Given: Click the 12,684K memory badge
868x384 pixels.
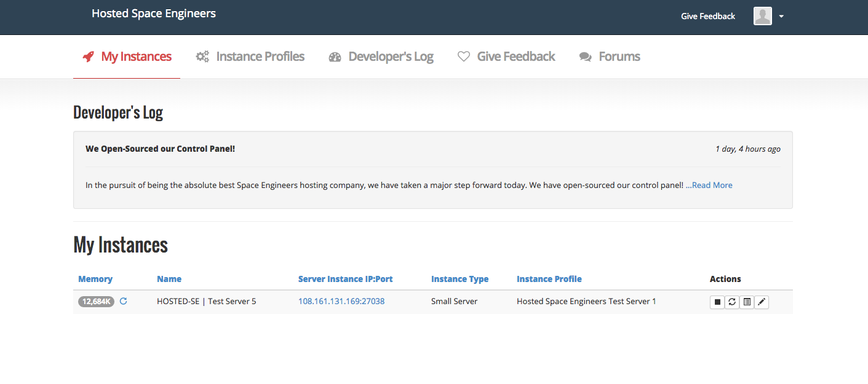Looking at the screenshot, I should (96, 302).
